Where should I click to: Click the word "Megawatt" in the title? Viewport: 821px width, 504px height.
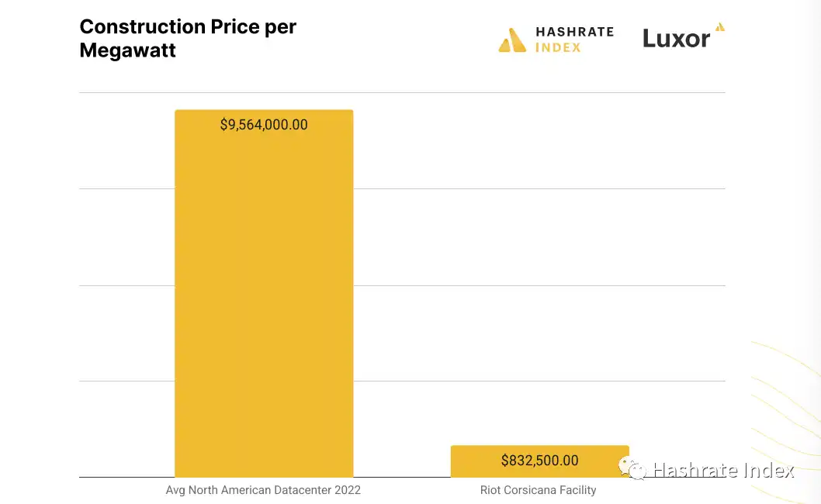tap(128, 50)
